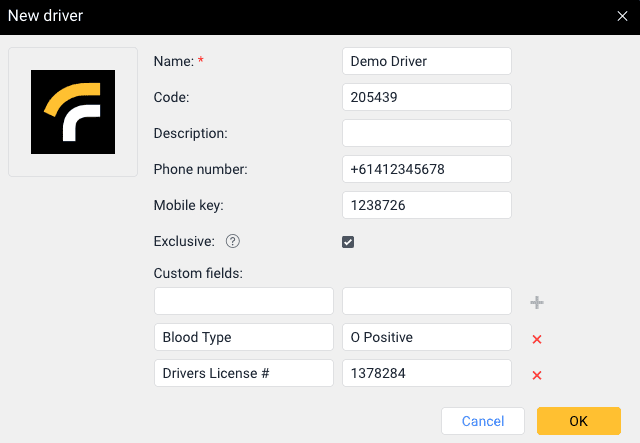The width and height of the screenshot is (640, 443).
Task: Click the empty custom field value box
Action: click(426, 301)
